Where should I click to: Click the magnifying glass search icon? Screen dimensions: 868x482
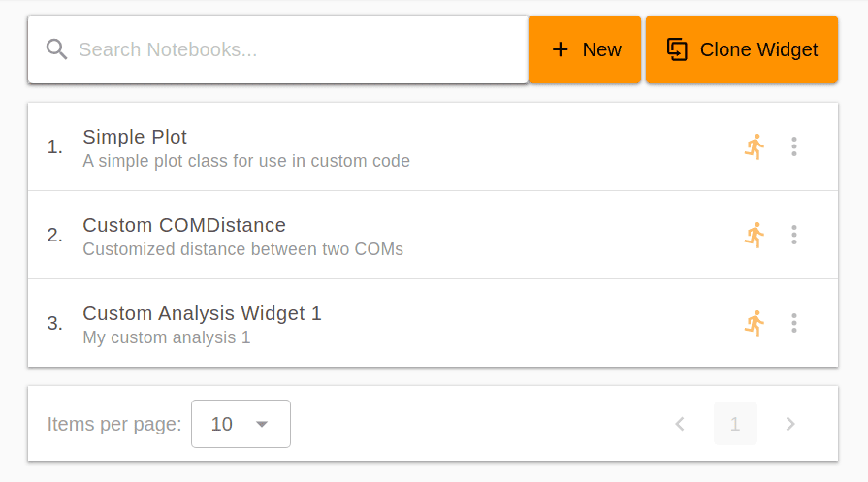click(x=56, y=49)
